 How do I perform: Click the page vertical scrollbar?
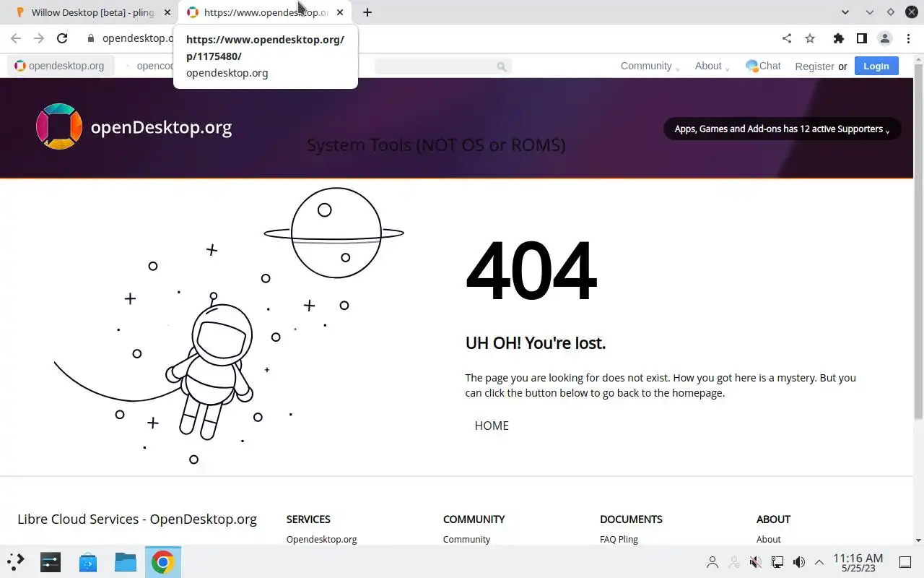point(918,241)
